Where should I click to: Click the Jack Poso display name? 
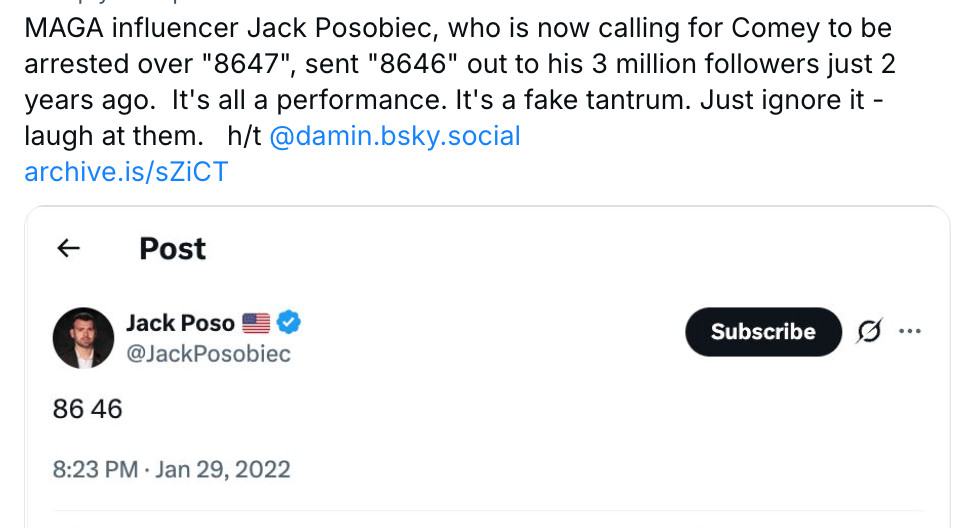click(x=181, y=323)
